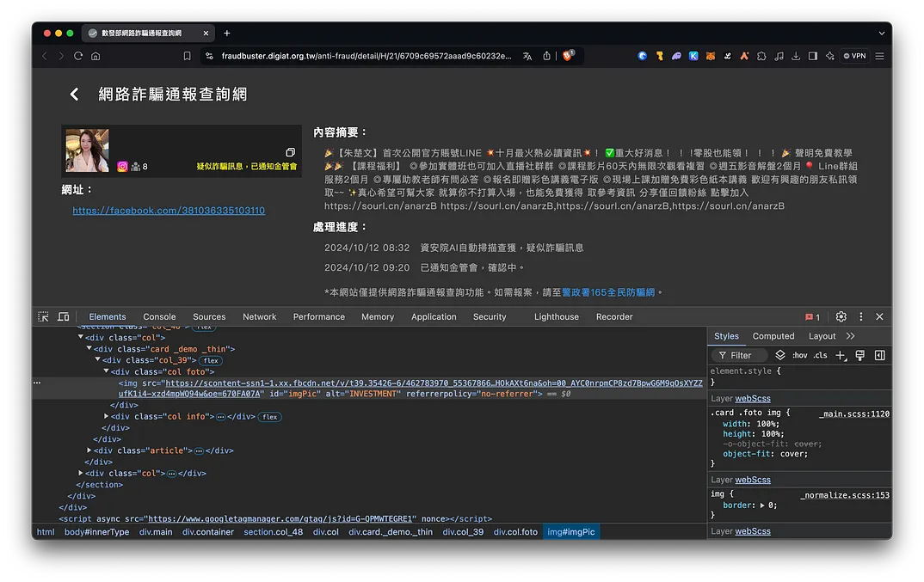The width and height of the screenshot is (924, 582).
Task: Show more sidebar tabs with the double chevron
Action: tap(850, 336)
